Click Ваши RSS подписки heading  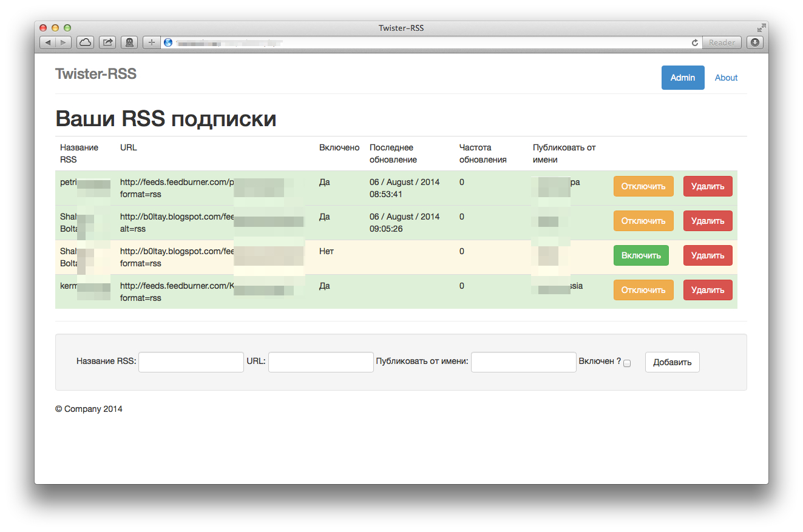pyautogui.click(x=166, y=119)
